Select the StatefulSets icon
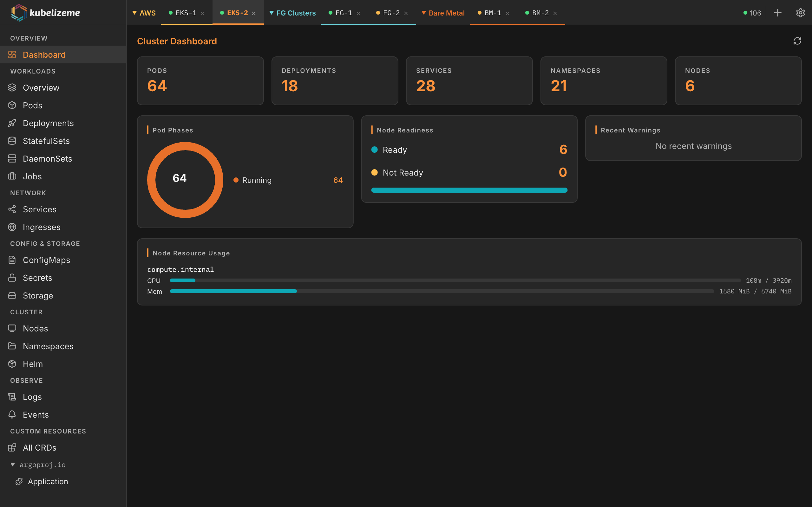Image resolution: width=812 pixels, height=507 pixels. [12, 141]
